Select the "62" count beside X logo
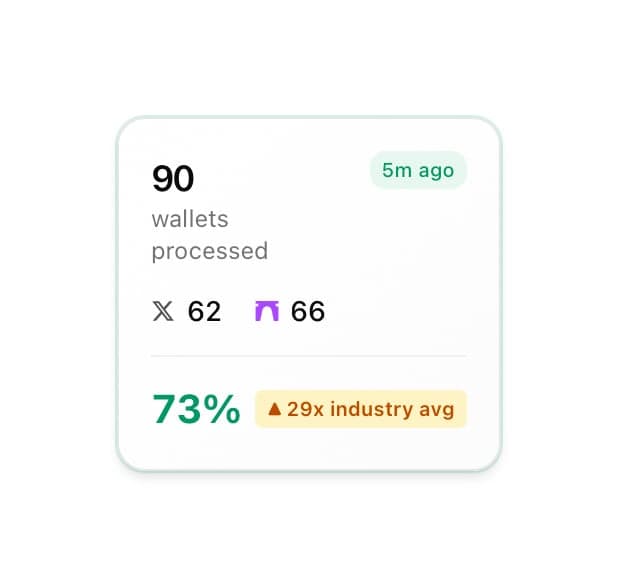The height and width of the screenshot is (588, 618). click(x=204, y=312)
